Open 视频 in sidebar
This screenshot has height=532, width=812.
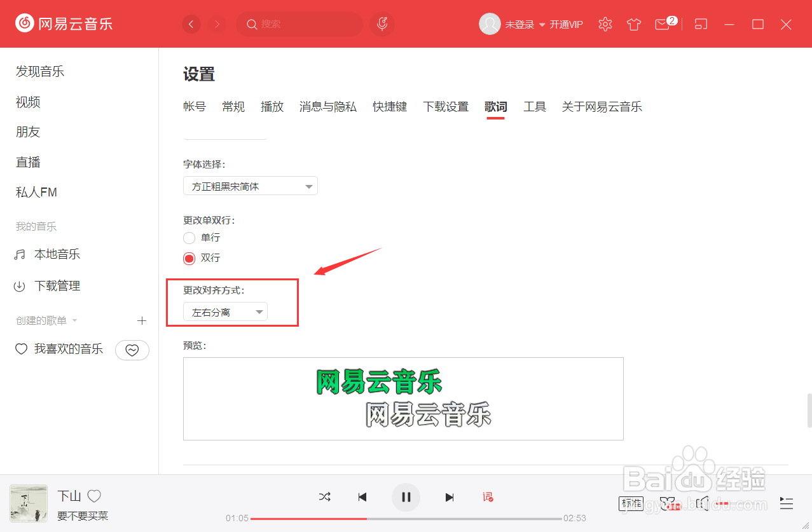[x=28, y=102]
